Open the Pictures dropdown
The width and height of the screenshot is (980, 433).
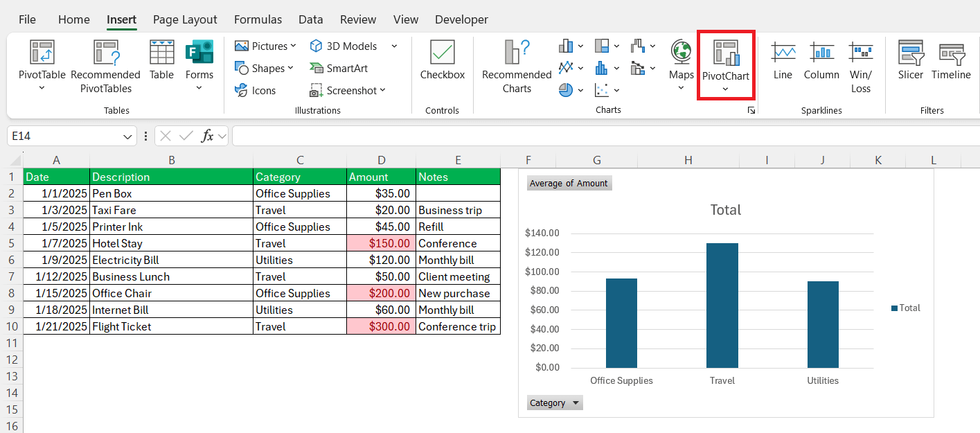[293, 46]
